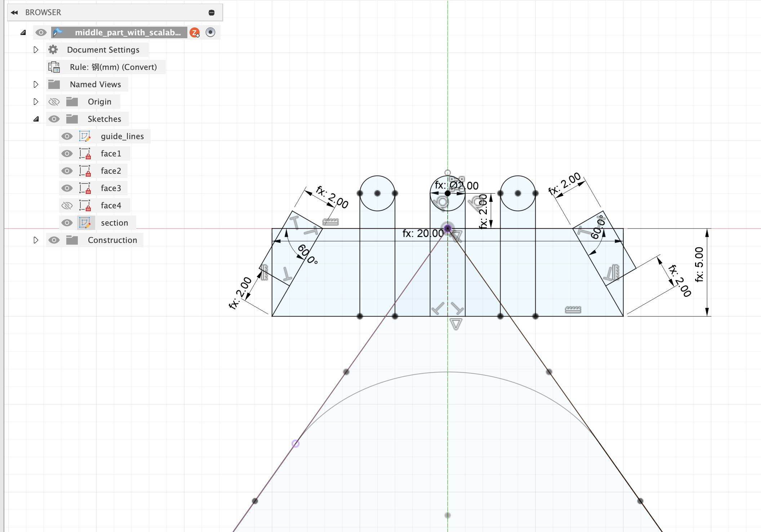Click the locked face1 sketch icon
Image resolution: width=761 pixels, height=532 pixels.
(x=85, y=154)
